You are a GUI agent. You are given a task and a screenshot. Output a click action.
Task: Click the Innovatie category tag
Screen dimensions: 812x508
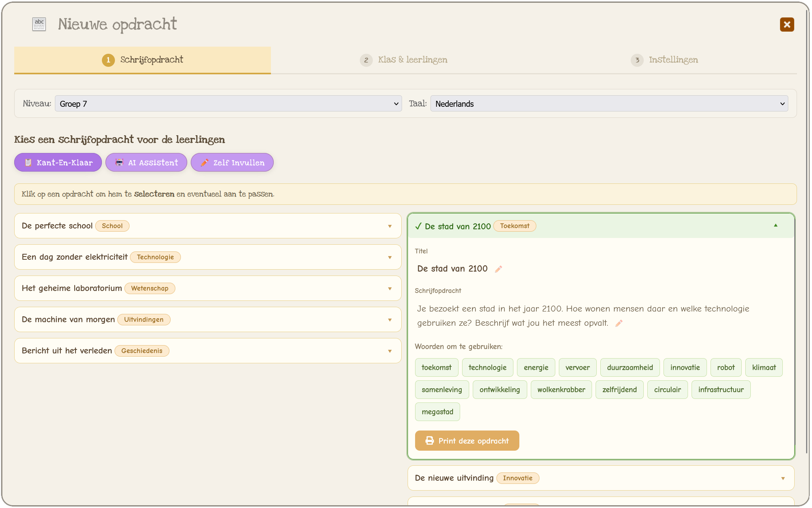coord(517,478)
